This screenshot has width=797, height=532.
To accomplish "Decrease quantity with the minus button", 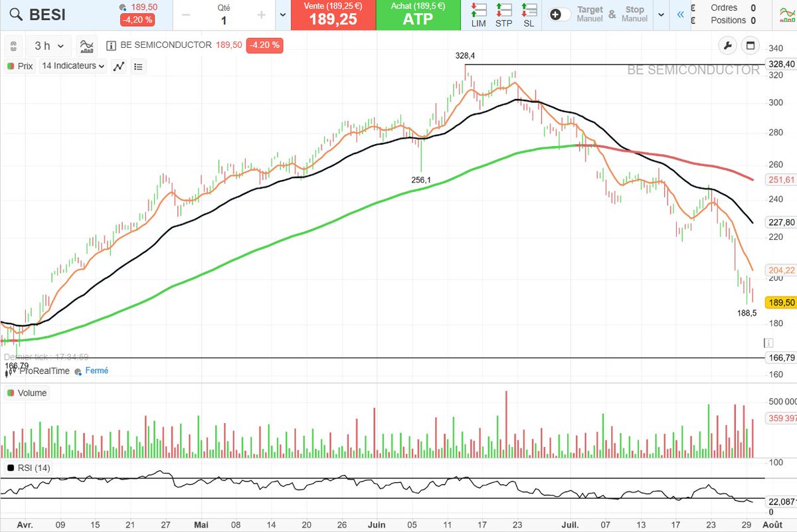I will coord(185,15).
